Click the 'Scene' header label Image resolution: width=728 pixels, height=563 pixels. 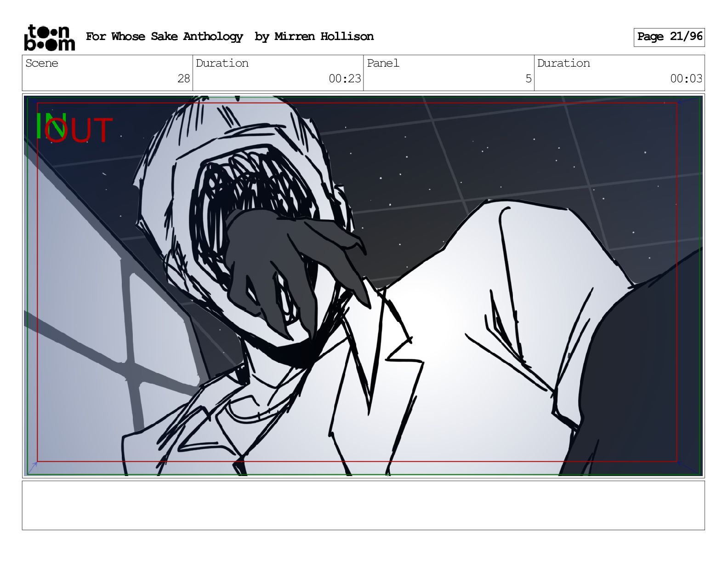42,63
